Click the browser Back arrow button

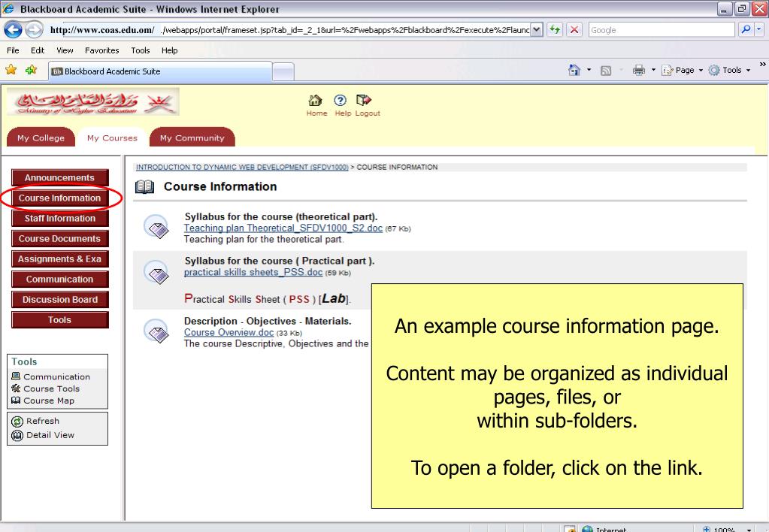tap(13, 30)
